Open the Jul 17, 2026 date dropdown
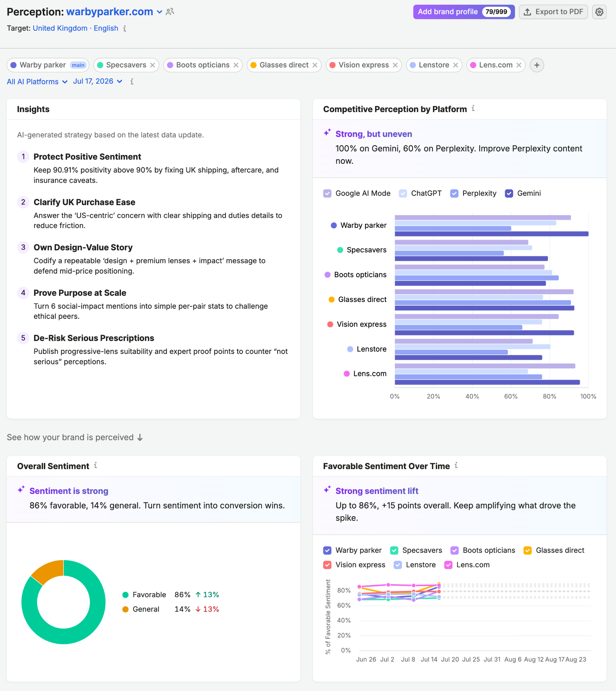Image resolution: width=616 pixels, height=691 pixels. tap(97, 81)
